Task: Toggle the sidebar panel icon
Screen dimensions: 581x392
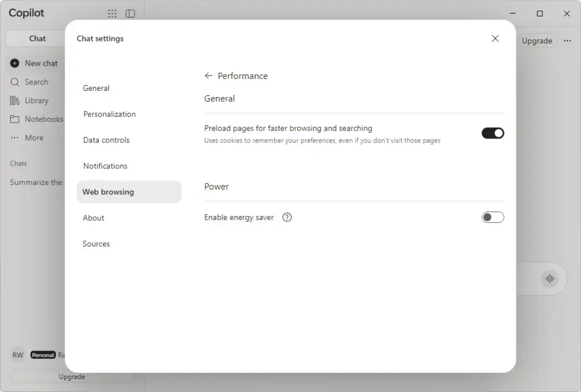Action: pyautogui.click(x=130, y=14)
